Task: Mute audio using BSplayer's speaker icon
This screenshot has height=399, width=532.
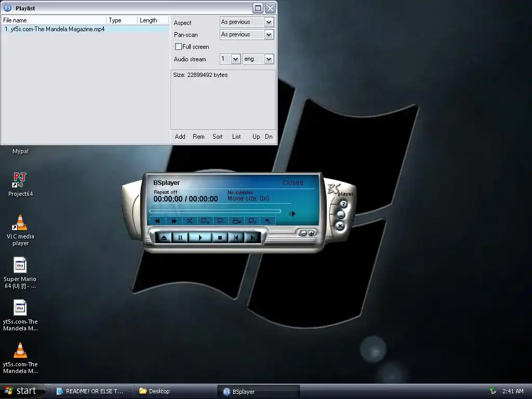Action: click(x=292, y=214)
